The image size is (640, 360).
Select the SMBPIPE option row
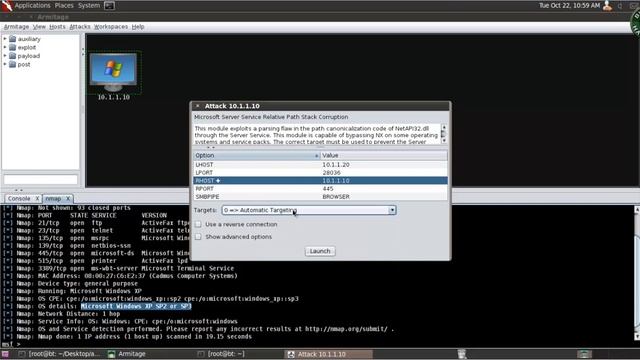coord(320,197)
